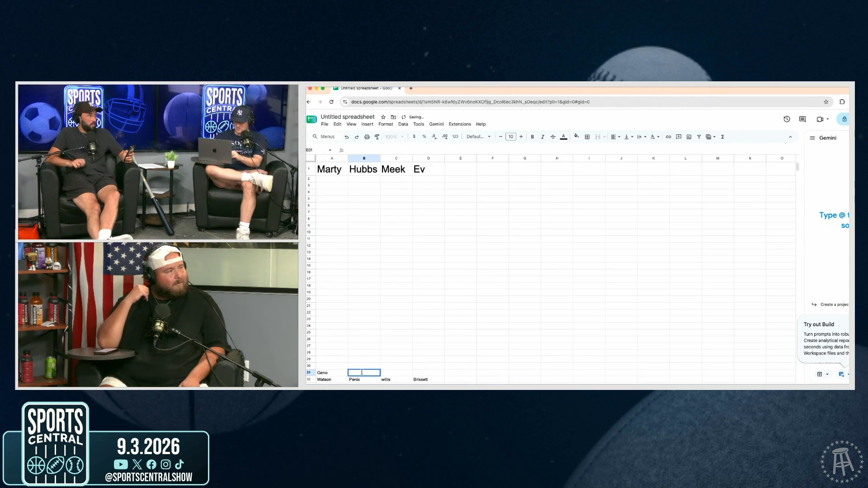This screenshot has height=488, width=868.
Task: Open the text wrapping dropdown
Action: coord(642,137)
